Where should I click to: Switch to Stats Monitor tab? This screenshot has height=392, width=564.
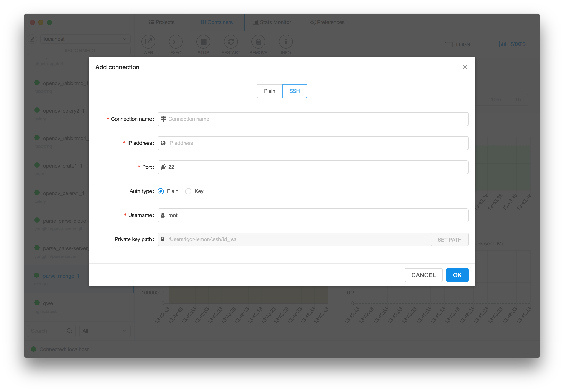[x=272, y=22]
